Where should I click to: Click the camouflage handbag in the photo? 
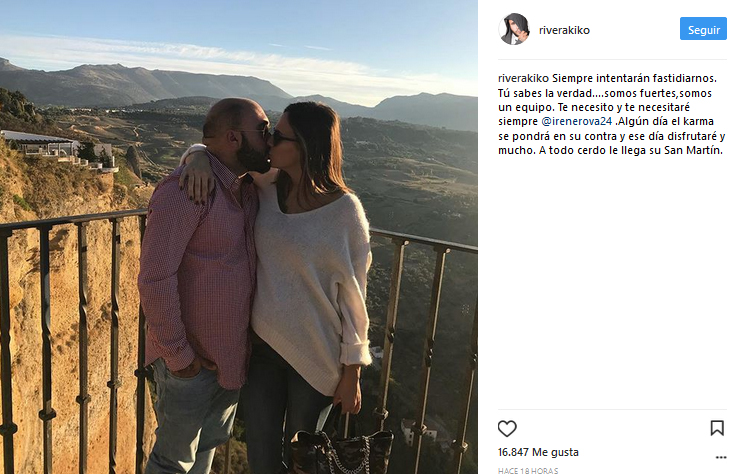click(341, 446)
